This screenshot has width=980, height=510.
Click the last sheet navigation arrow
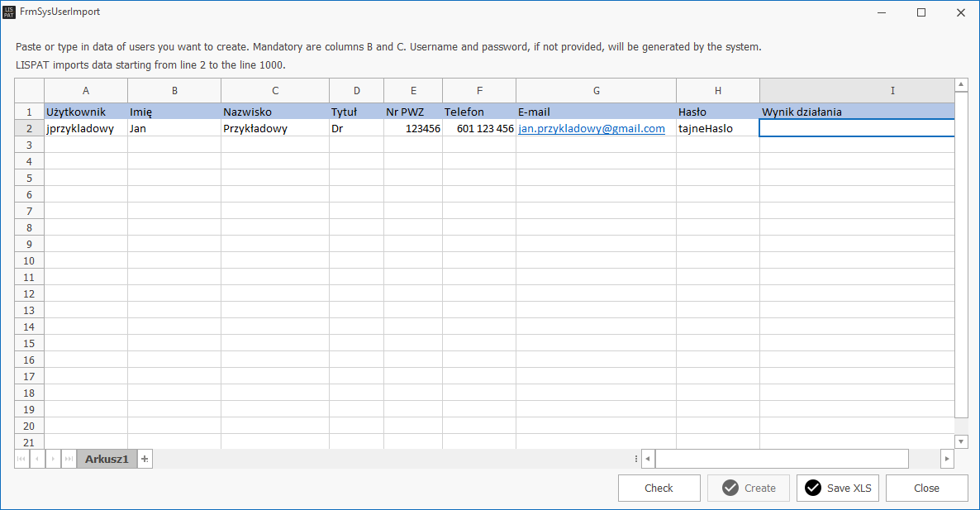(69, 459)
